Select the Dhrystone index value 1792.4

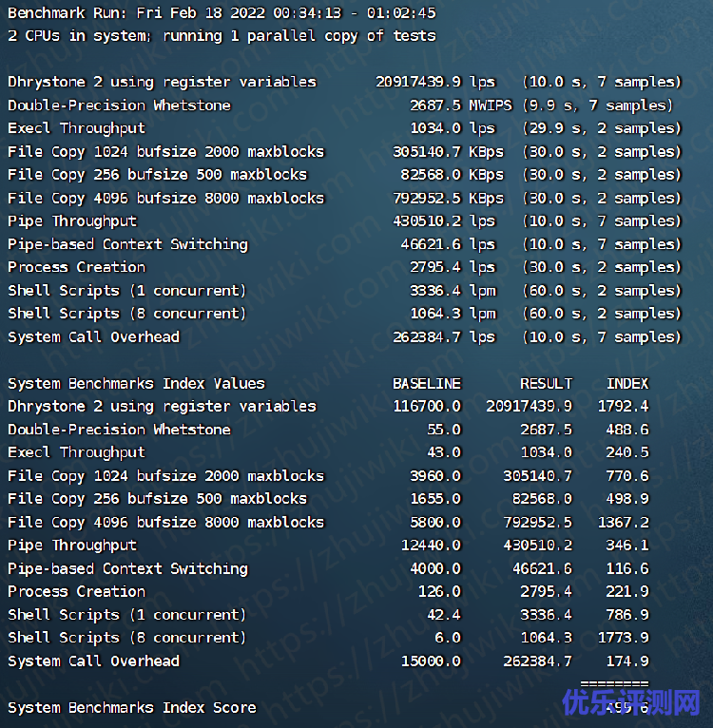pyautogui.click(x=623, y=407)
